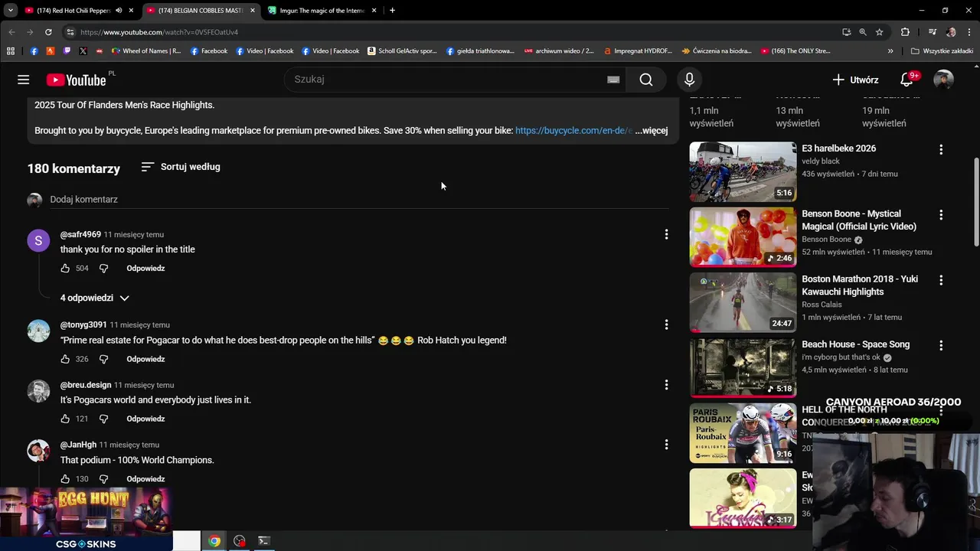Reload the page in Chrome

pos(48,32)
